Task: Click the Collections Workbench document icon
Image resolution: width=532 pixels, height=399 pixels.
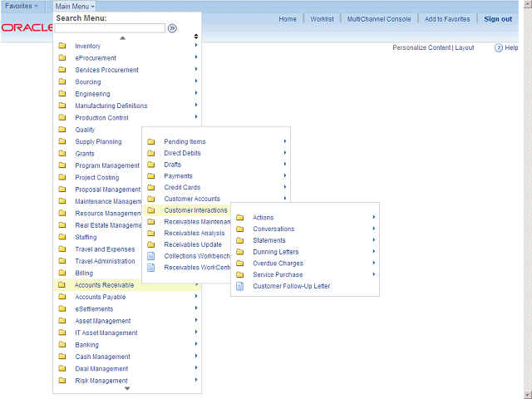Action: tap(150, 256)
